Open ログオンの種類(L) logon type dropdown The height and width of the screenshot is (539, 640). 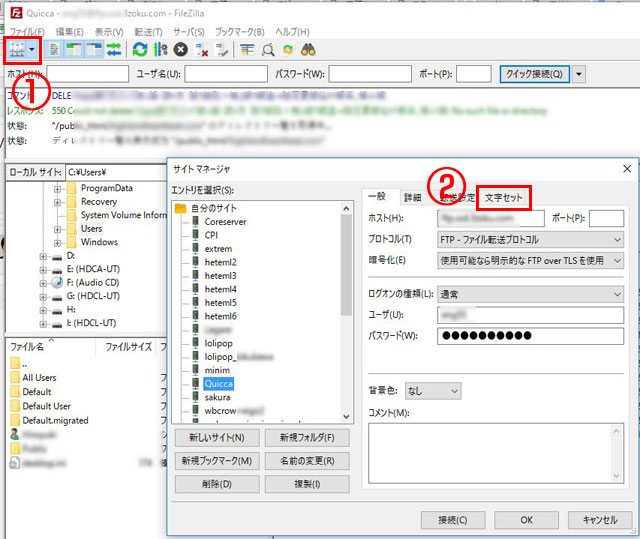click(530, 294)
